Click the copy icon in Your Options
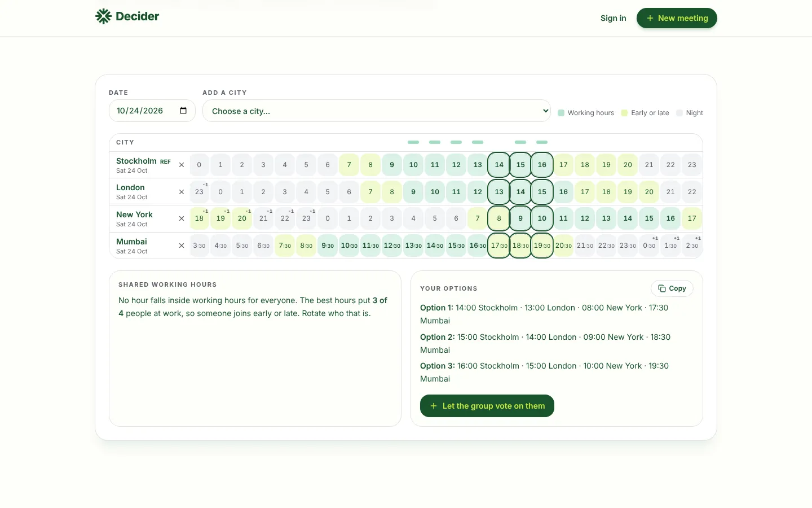Screen dimensions: 812x508 point(662,288)
